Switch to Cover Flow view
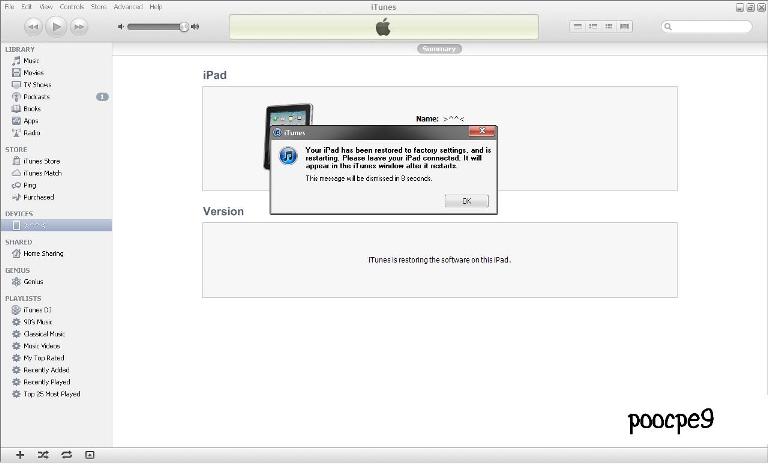The width and height of the screenshot is (768, 464). [x=624, y=26]
